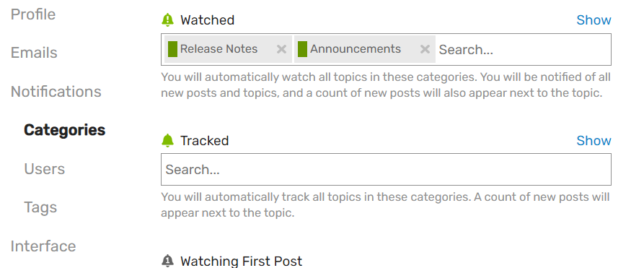Open the Emails preferences section
This screenshot has height=268, width=644.
coord(34,53)
